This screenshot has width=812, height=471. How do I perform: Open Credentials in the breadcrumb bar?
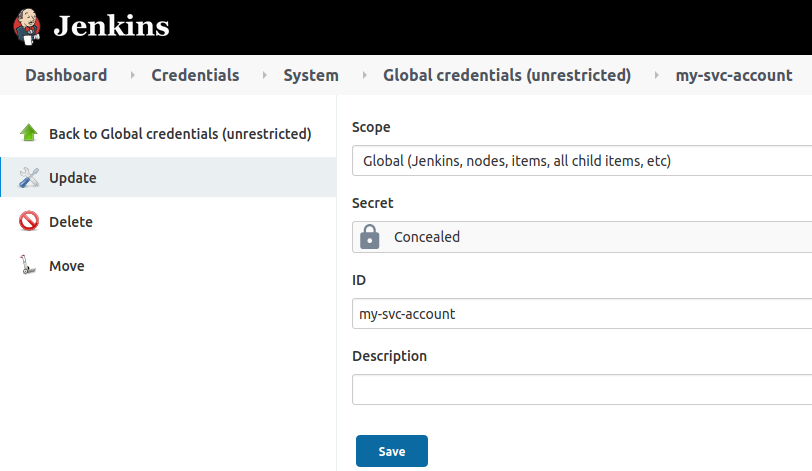point(195,75)
